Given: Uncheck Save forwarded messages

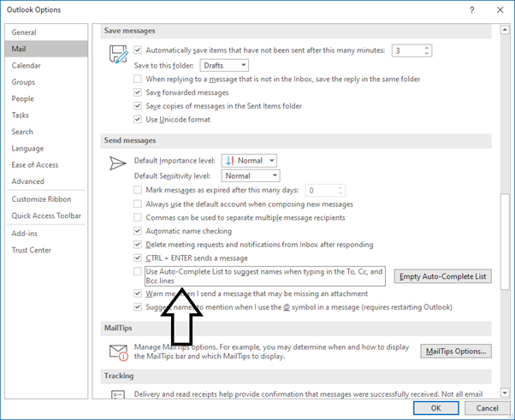Looking at the screenshot, I should 138,92.
